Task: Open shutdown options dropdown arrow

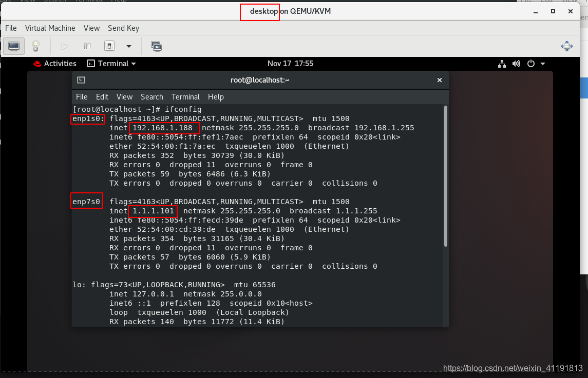Action: [x=129, y=47]
